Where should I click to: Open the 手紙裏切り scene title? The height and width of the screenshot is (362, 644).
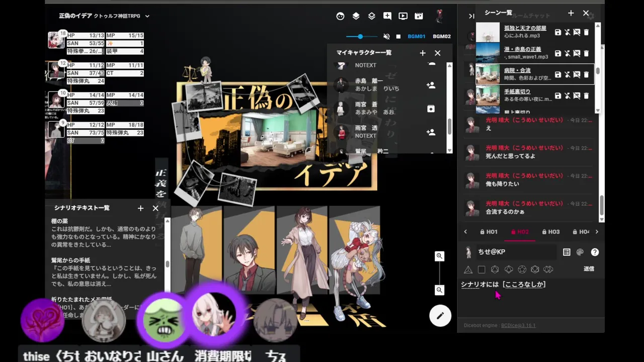coord(517,92)
